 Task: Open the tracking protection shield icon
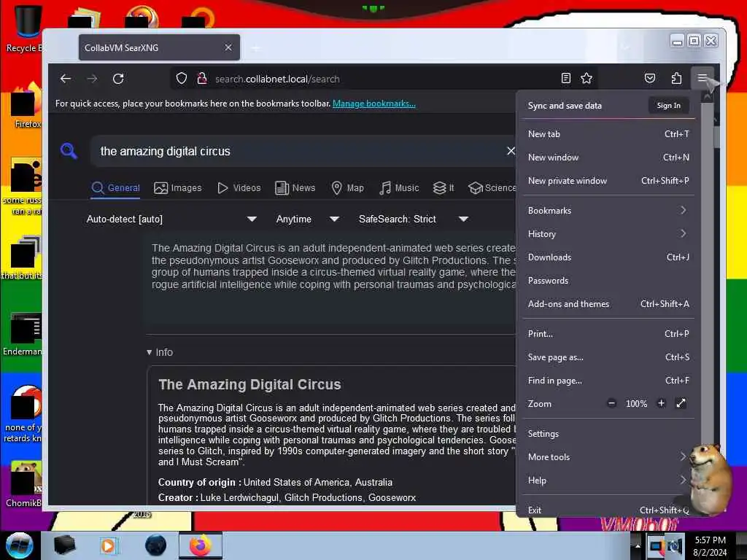[x=182, y=78]
